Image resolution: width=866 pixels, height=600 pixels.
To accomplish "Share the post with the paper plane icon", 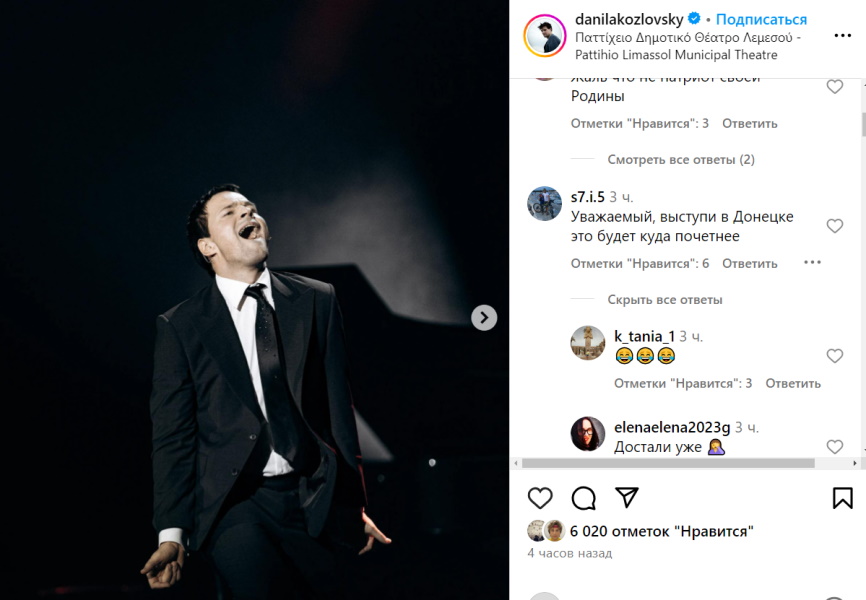I will coord(626,498).
